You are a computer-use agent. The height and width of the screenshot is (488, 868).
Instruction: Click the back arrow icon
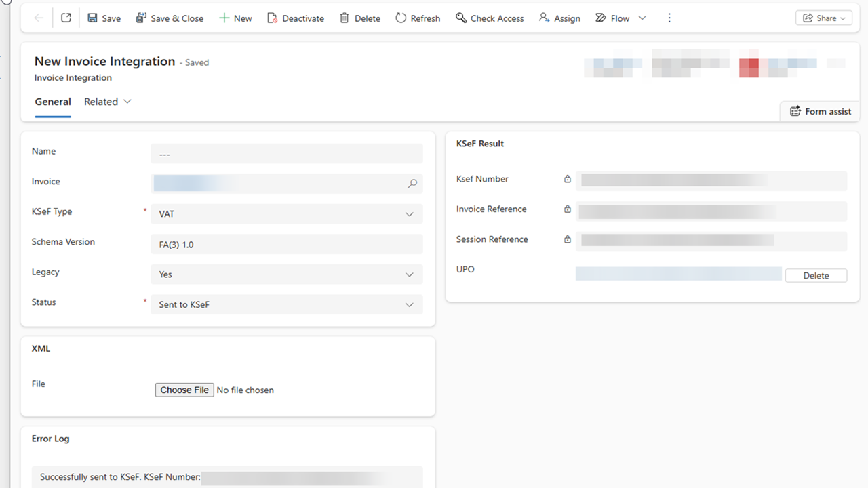point(39,18)
